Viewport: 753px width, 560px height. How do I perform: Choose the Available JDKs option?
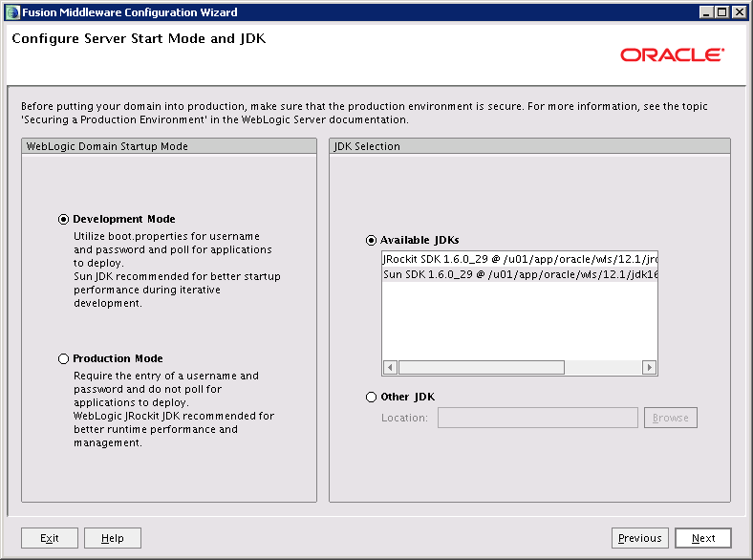(x=372, y=240)
